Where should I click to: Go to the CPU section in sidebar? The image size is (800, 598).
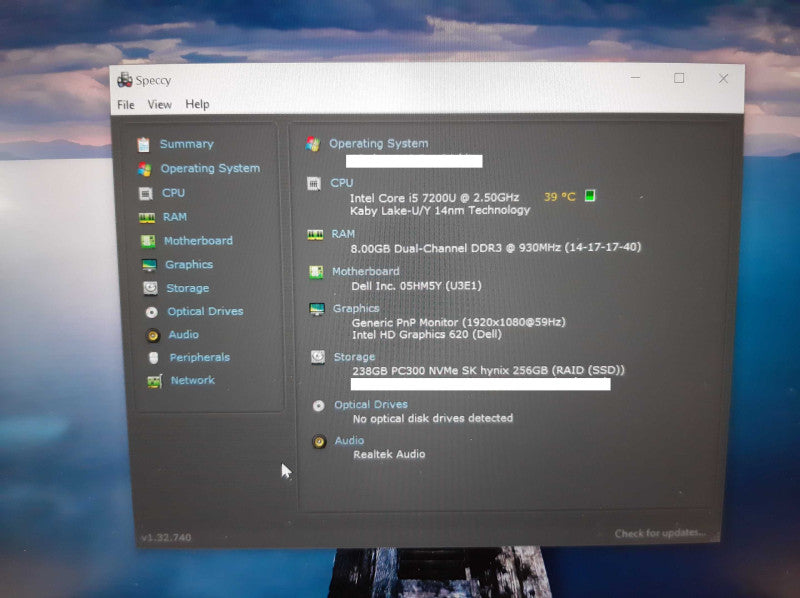point(173,193)
